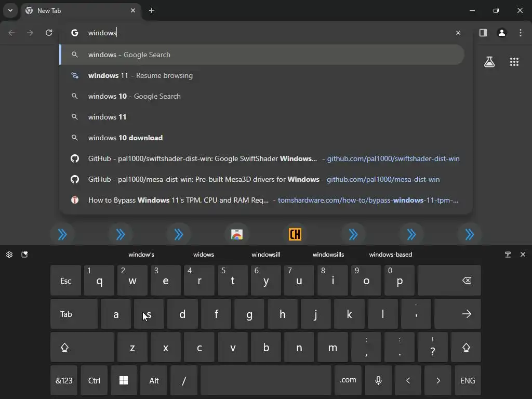Open Chrome three-dot menu
Viewport: 532px width, 399px height.
point(521,33)
